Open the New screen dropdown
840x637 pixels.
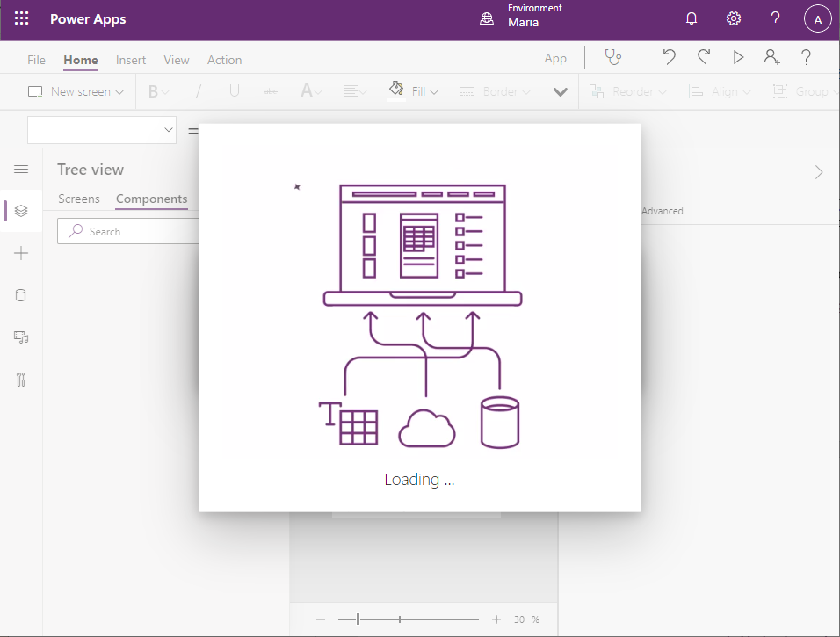76,91
